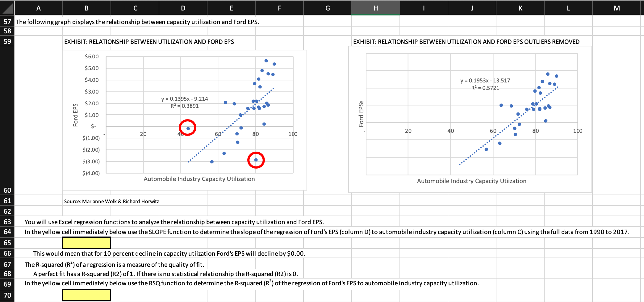Select column C header

click(135, 8)
